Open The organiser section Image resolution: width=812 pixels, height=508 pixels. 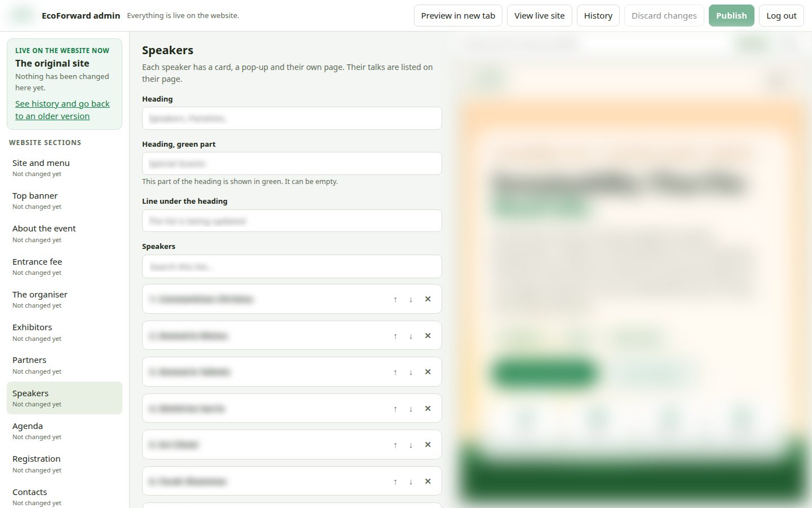point(64,299)
